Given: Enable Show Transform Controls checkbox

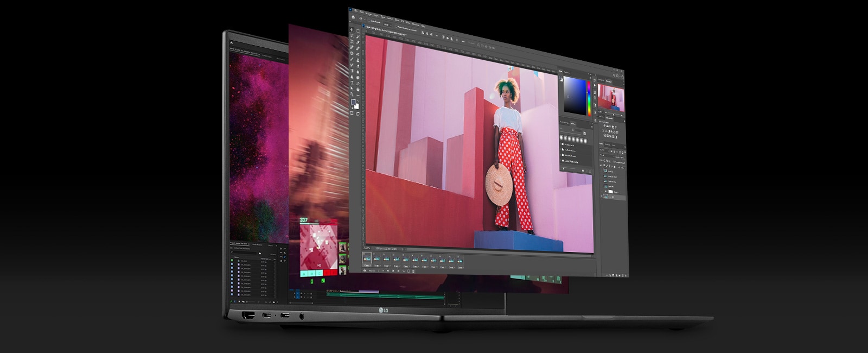Looking at the screenshot, I should (x=397, y=26).
